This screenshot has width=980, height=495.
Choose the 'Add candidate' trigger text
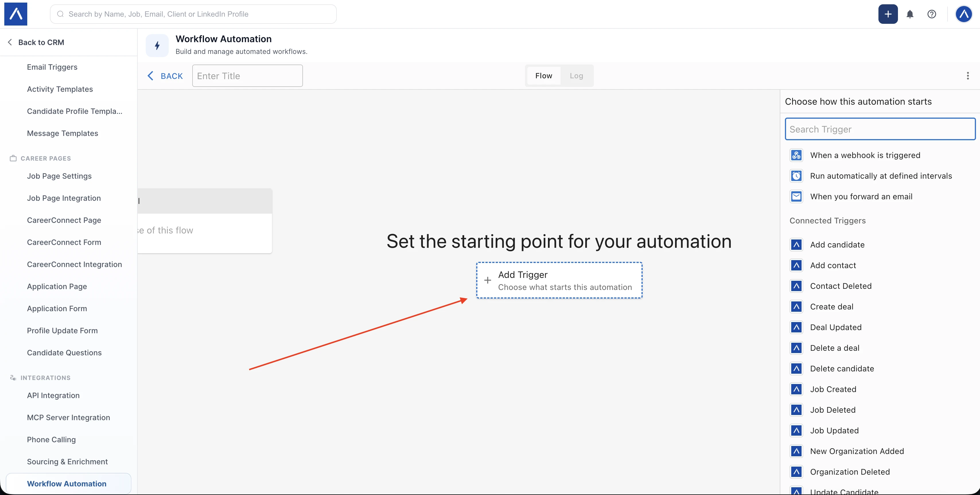point(837,244)
